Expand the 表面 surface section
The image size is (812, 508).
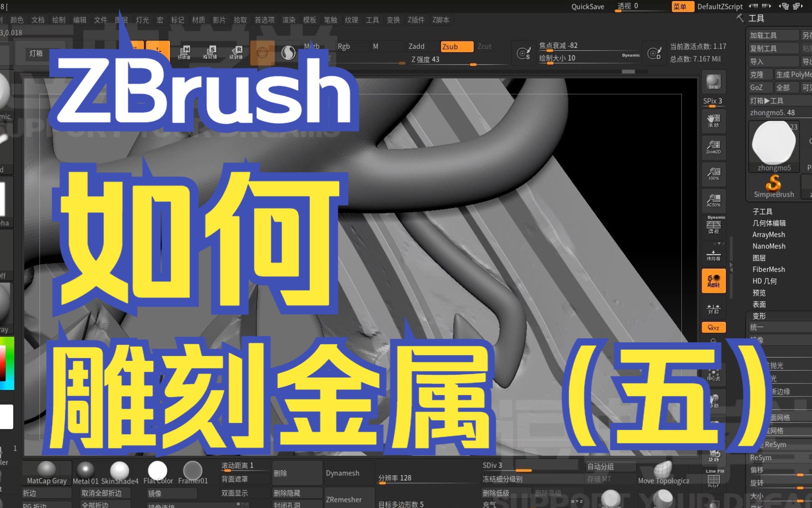pyautogui.click(x=759, y=304)
